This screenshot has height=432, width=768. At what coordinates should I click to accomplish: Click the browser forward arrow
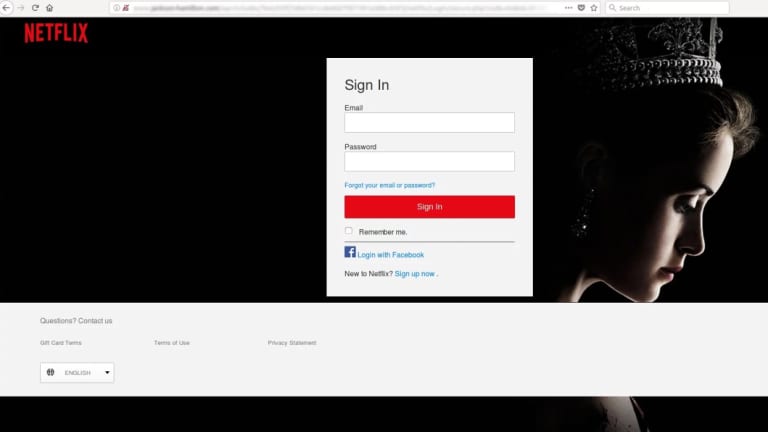(21, 8)
